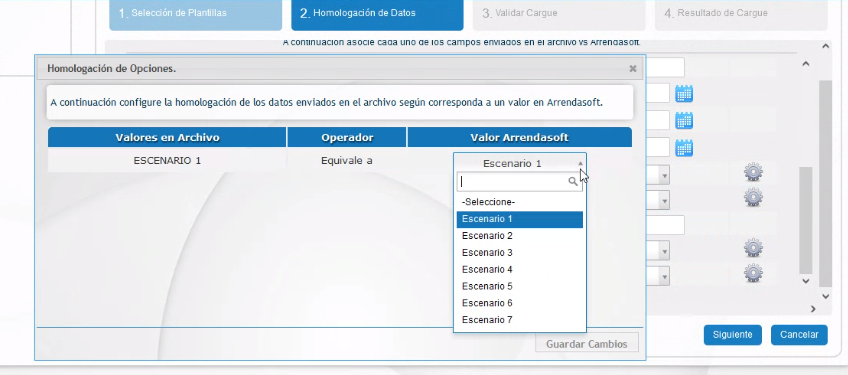
Task: Focus the search box in the dropdown
Action: tap(520, 182)
